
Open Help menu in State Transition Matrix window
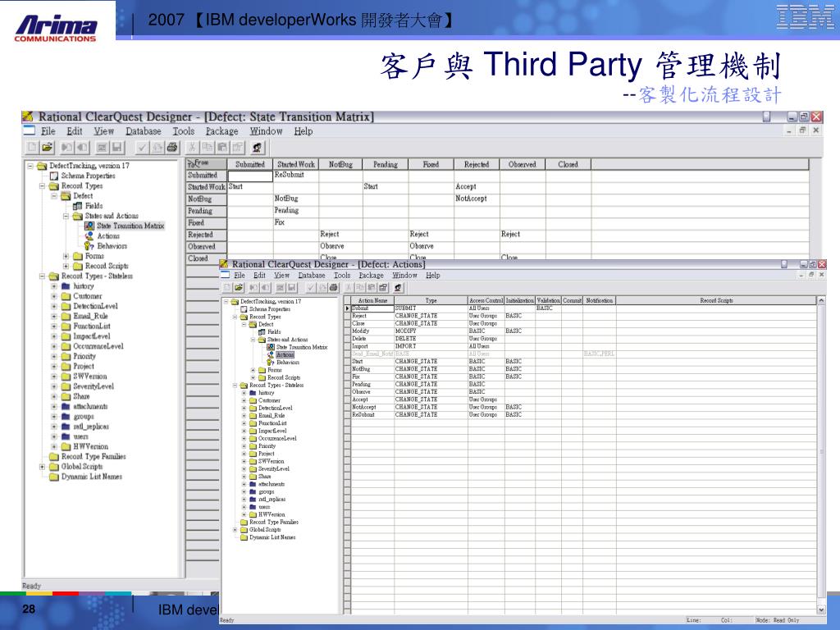pyautogui.click(x=304, y=131)
